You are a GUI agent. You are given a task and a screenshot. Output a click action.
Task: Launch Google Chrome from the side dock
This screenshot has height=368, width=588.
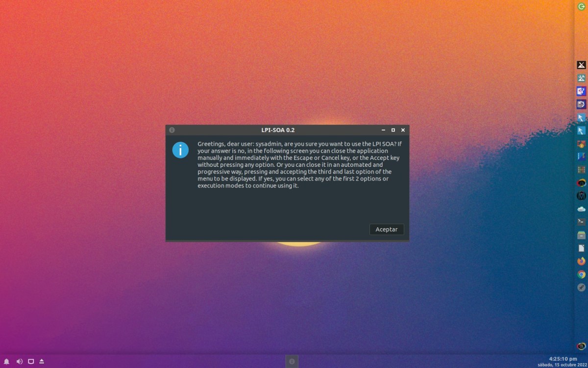(581, 274)
